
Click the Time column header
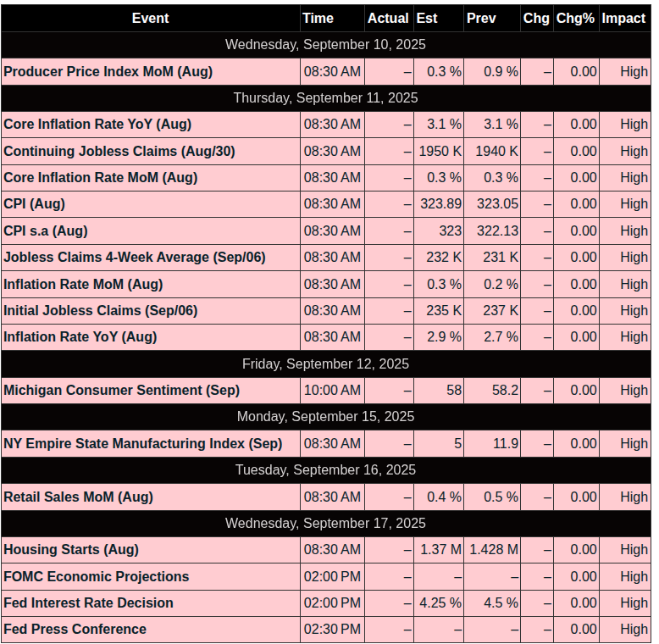(x=318, y=19)
